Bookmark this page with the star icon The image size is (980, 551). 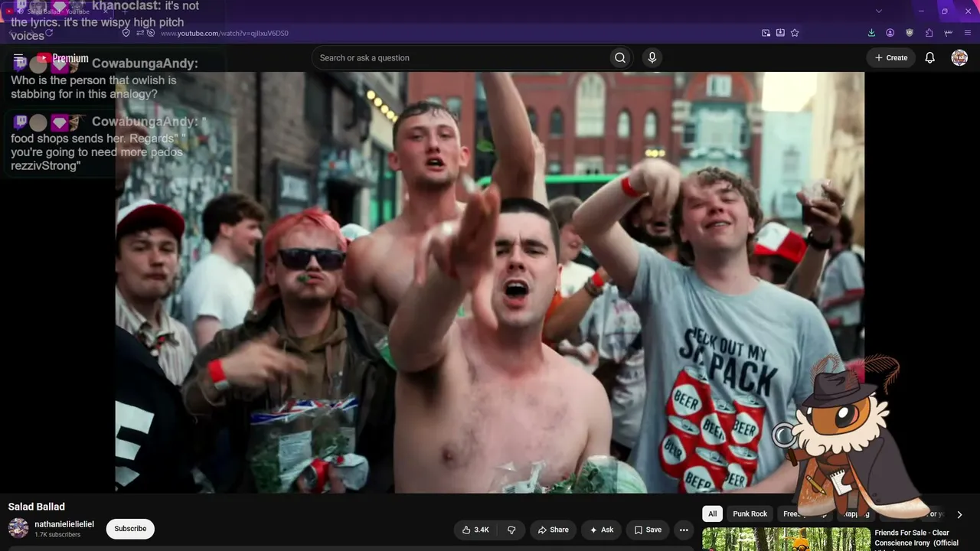coord(795,33)
